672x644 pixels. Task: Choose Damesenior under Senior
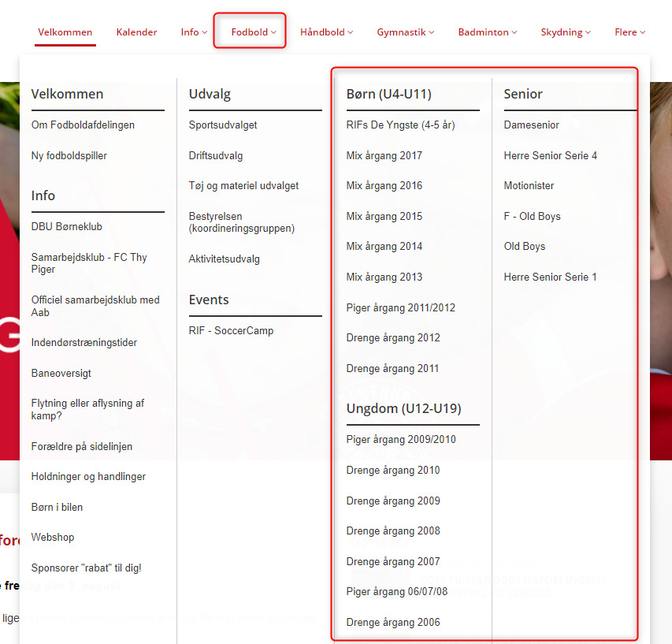[532, 125]
